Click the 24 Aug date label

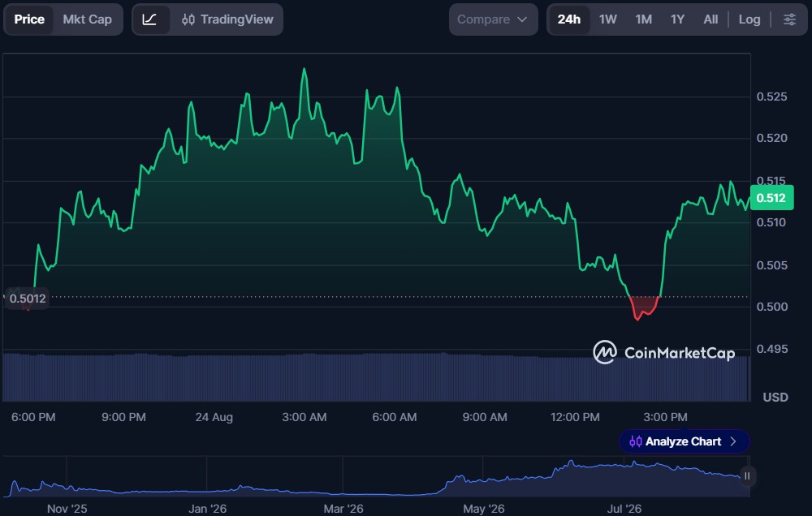point(214,417)
